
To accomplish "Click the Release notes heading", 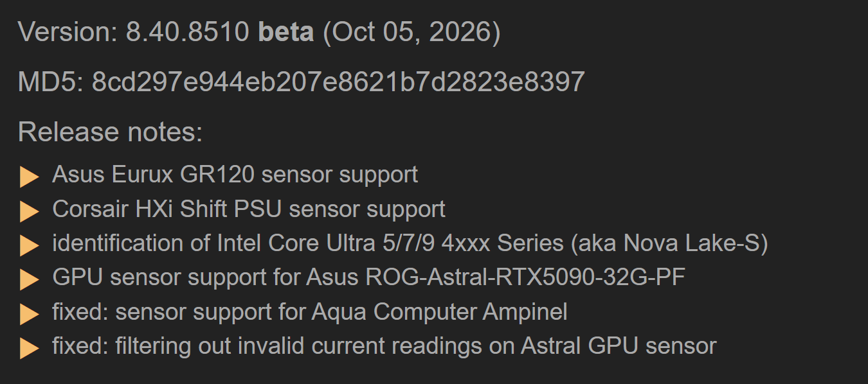I will click(111, 132).
